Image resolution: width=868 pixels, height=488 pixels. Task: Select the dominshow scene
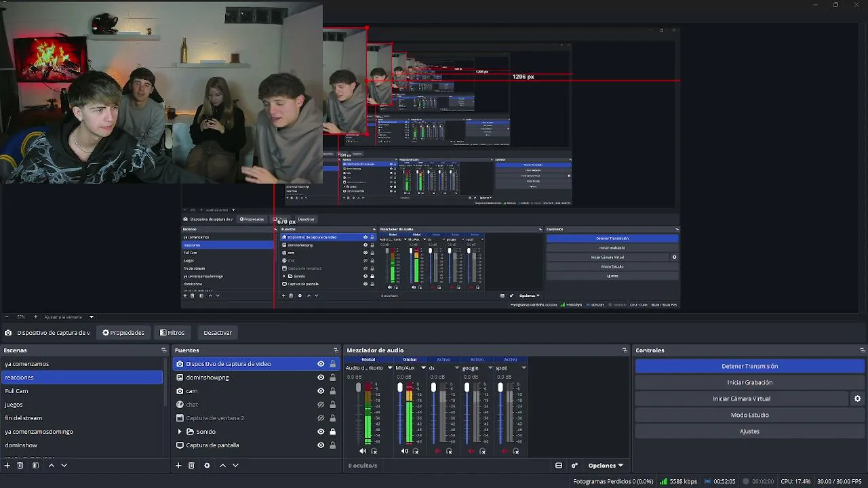point(82,445)
